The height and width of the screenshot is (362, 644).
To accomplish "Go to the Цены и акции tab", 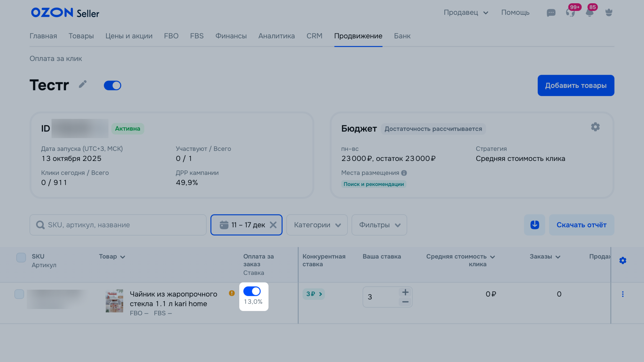I will (129, 36).
